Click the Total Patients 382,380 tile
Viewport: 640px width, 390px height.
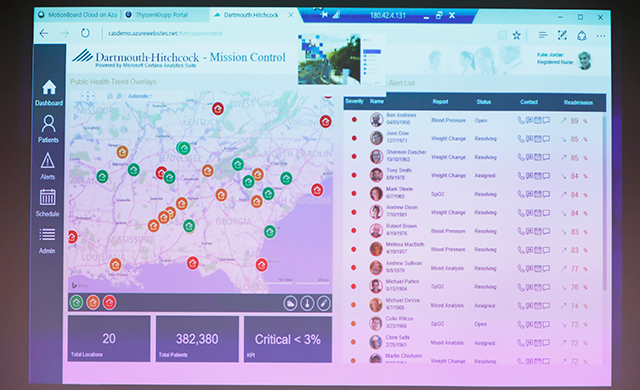197,339
